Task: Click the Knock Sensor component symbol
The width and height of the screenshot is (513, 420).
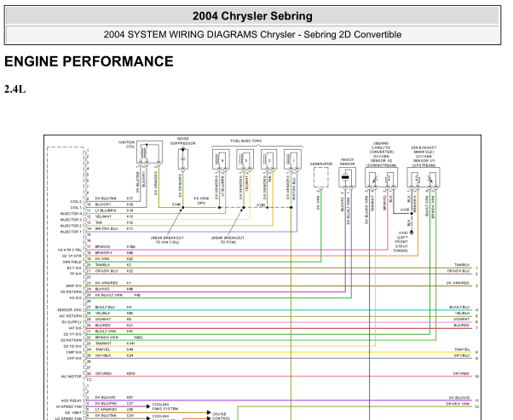Action: point(347,177)
